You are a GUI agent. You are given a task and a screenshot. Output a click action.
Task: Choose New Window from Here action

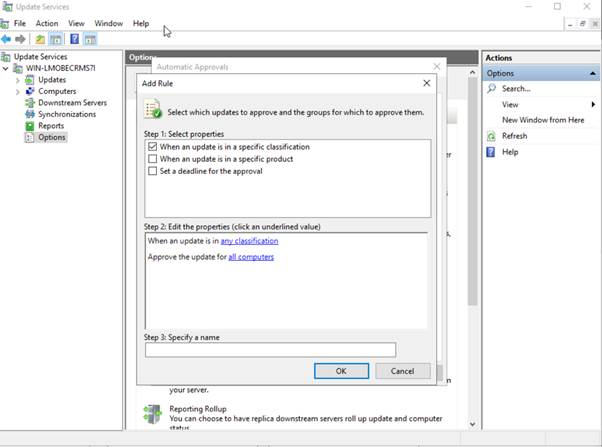543,120
